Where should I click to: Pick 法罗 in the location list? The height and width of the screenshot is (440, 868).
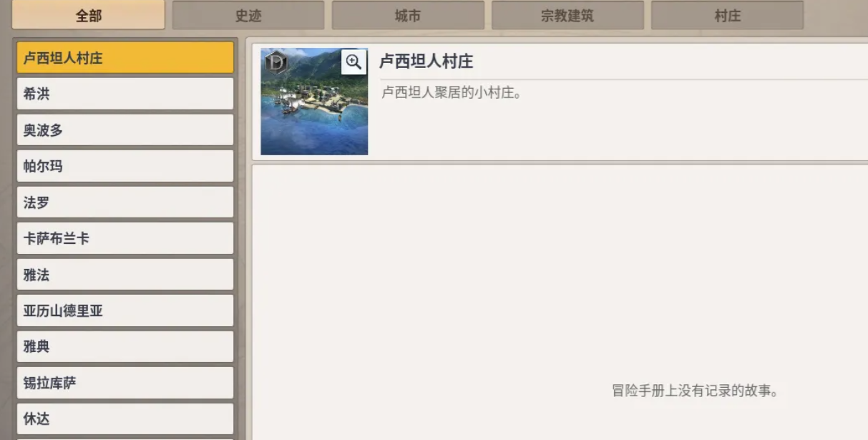tap(125, 202)
